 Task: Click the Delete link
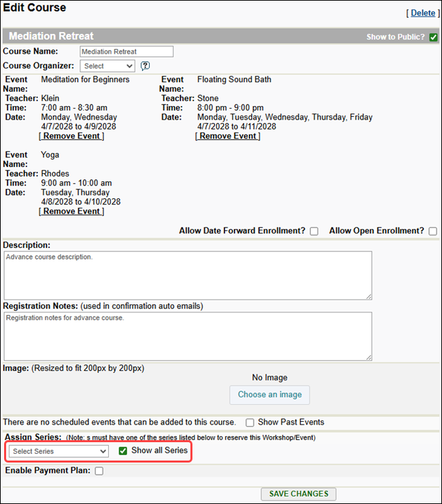(x=423, y=13)
